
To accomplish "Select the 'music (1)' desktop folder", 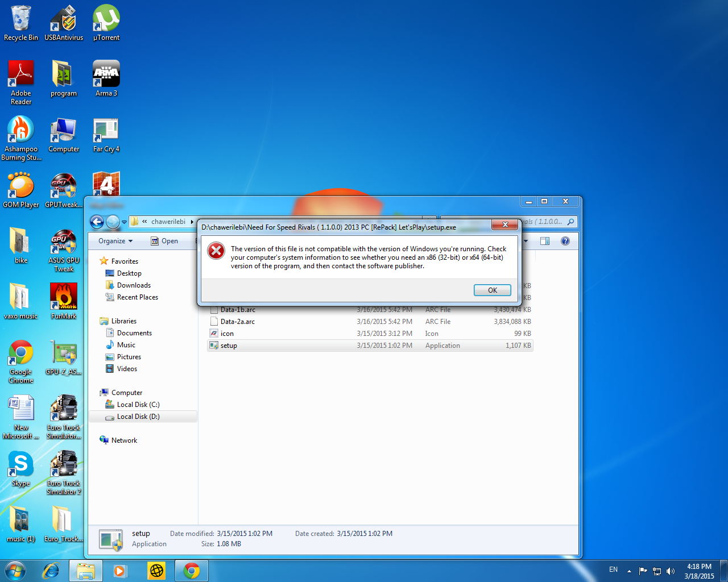I will 21,525.
